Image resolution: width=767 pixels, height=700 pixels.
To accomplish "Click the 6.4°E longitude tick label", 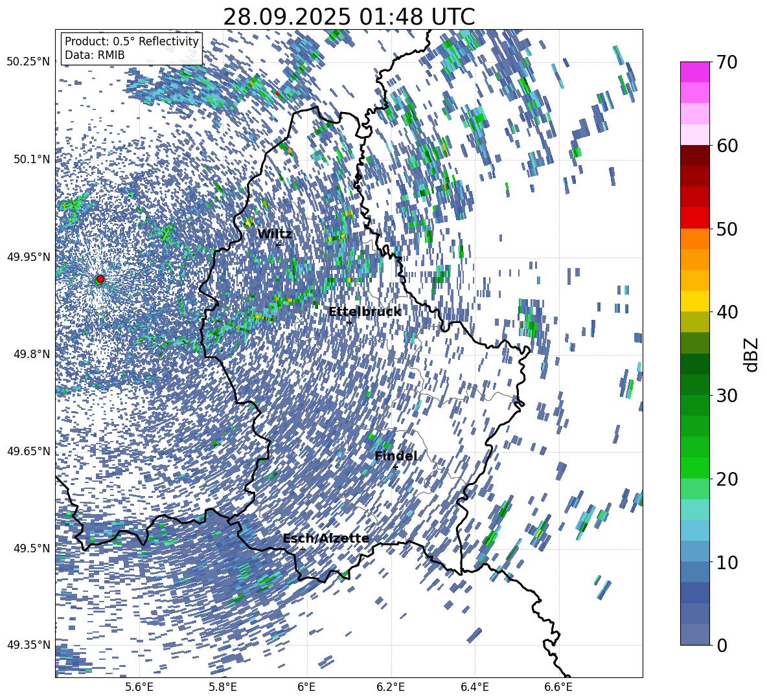I will pyautogui.click(x=475, y=687).
